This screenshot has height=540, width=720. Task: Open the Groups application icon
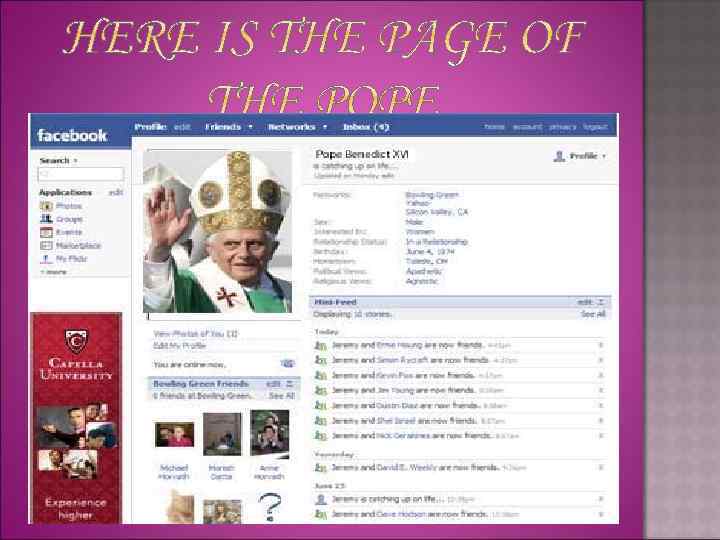(x=46, y=219)
